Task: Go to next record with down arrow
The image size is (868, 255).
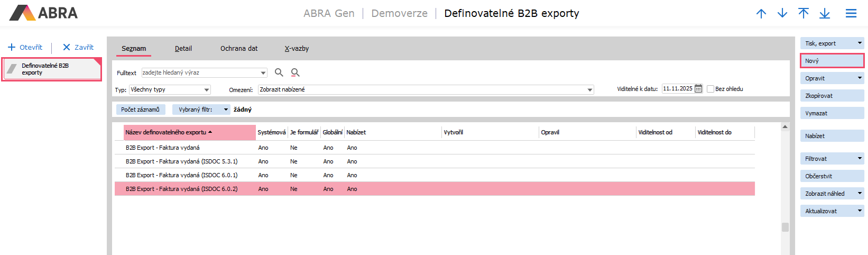Action: click(x=782, y=13)
